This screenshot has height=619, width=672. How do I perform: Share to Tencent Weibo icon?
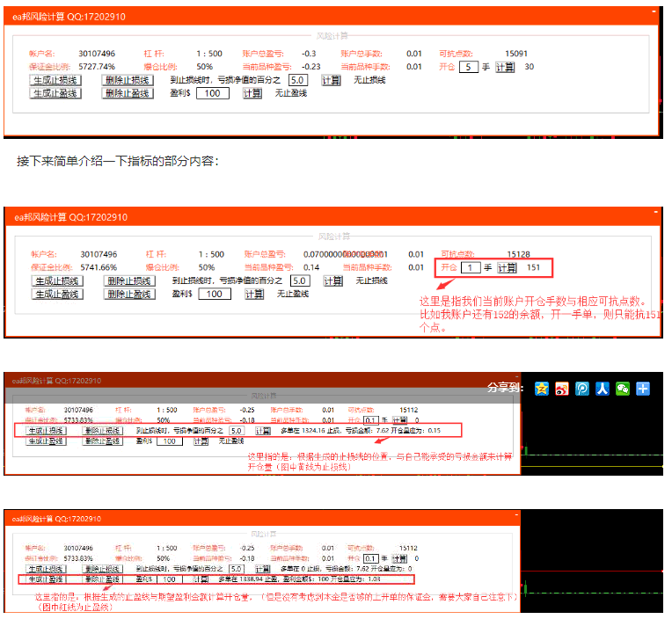pos(582,389)
